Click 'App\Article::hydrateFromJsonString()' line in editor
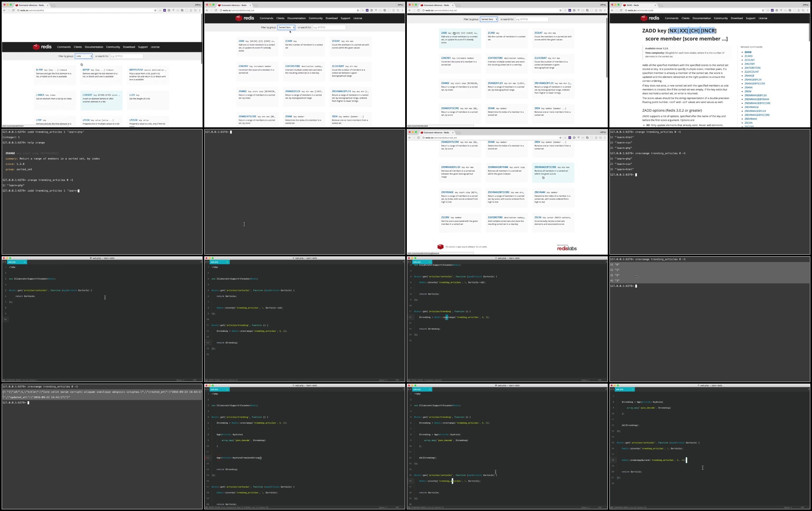 (239, 458)
